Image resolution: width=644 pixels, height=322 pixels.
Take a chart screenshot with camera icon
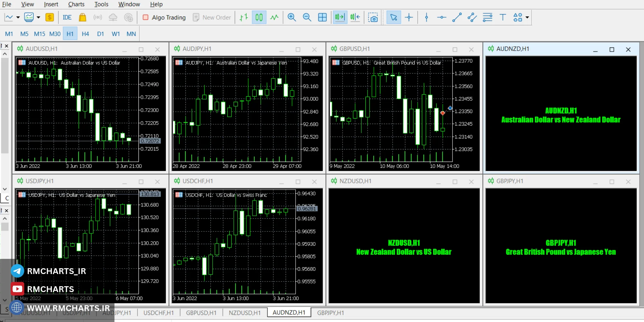pyautogui.click(x=373, y=17)
